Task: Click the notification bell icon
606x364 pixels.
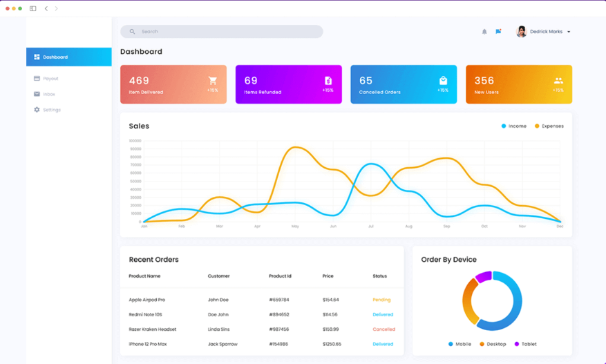Action: coord(484,32)
